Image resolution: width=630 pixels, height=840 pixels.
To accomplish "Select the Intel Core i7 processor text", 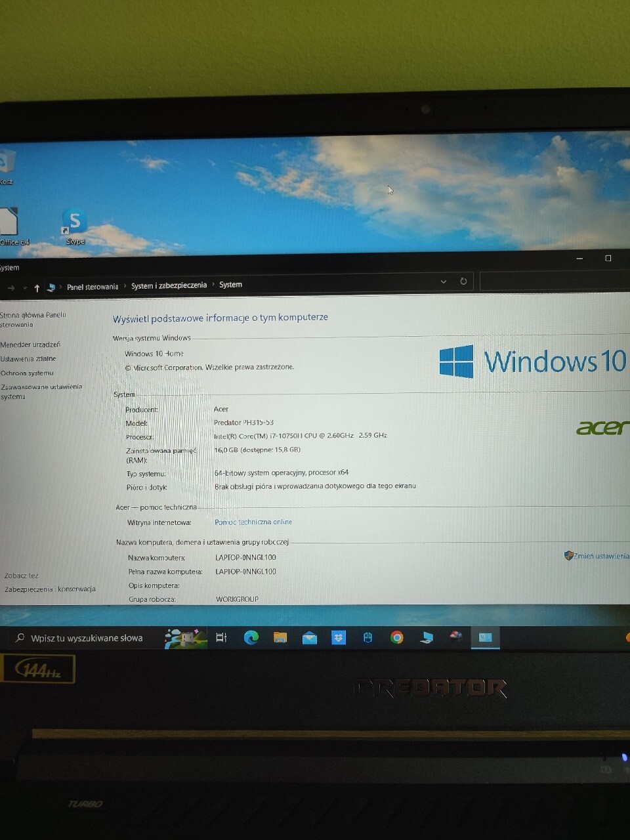I will coord(300,436).
